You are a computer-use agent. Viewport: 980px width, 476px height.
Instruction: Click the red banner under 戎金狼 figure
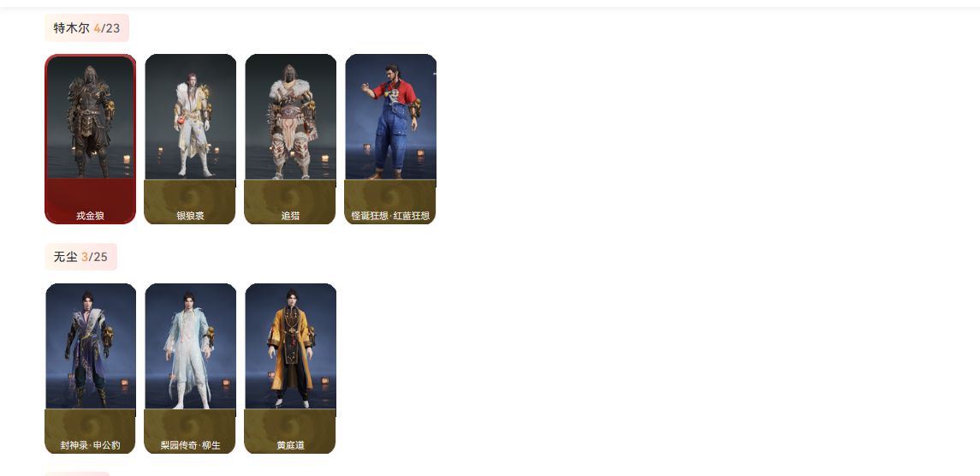pyautogui.click(x=91, y=201)
